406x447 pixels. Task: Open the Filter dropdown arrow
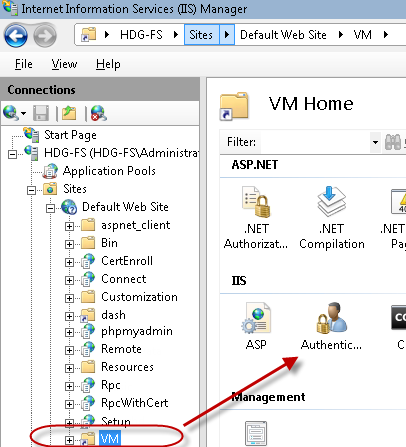tap(375, 142)
